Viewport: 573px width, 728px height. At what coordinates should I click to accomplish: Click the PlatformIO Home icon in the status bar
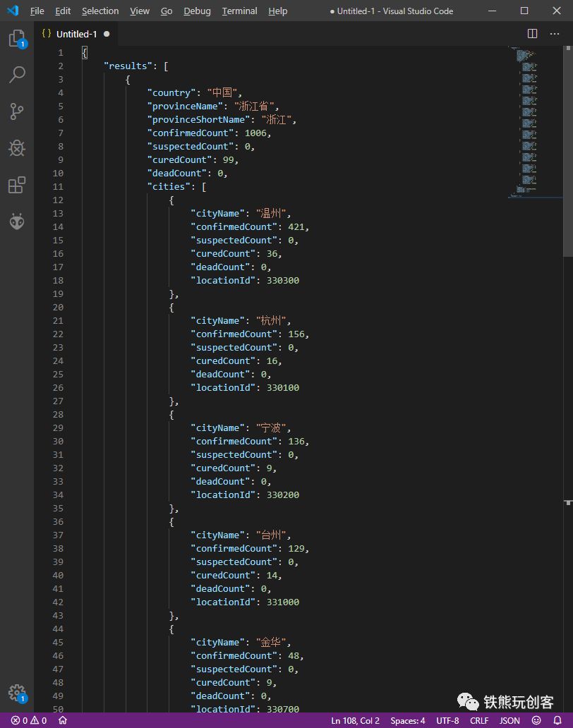(x=63, y=720)
